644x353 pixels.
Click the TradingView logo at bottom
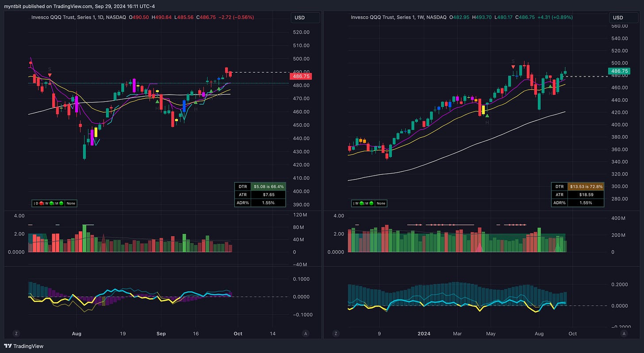pyautogui.click(x=24, y=346)
